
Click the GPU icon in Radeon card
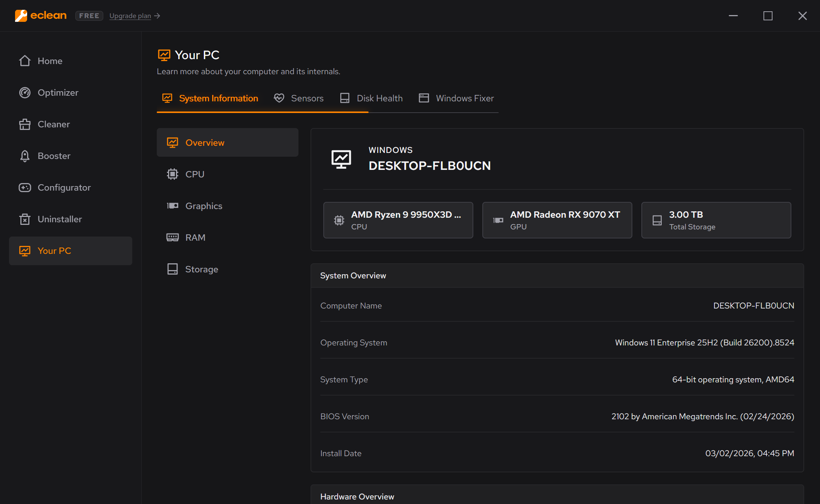(x=498, y=220)
